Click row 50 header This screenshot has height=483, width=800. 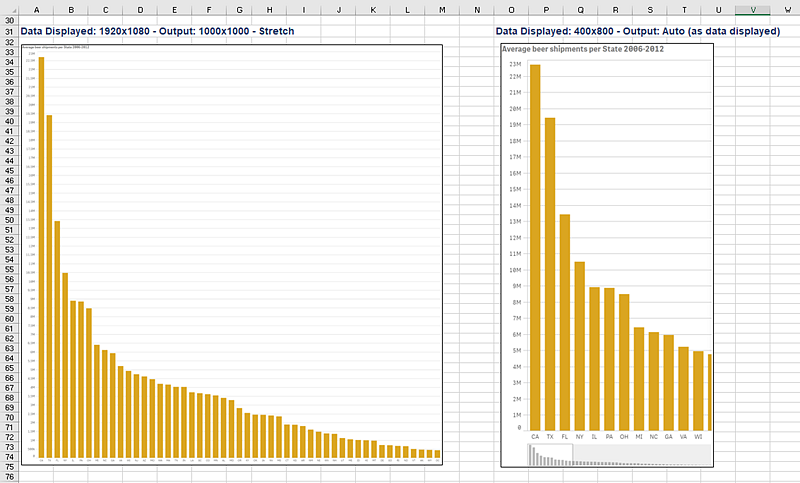(9, 220)
